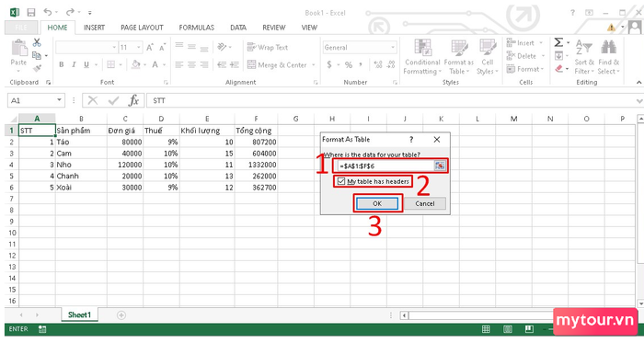Select column A header
644x343 pixels.
(x=37, y=119)
